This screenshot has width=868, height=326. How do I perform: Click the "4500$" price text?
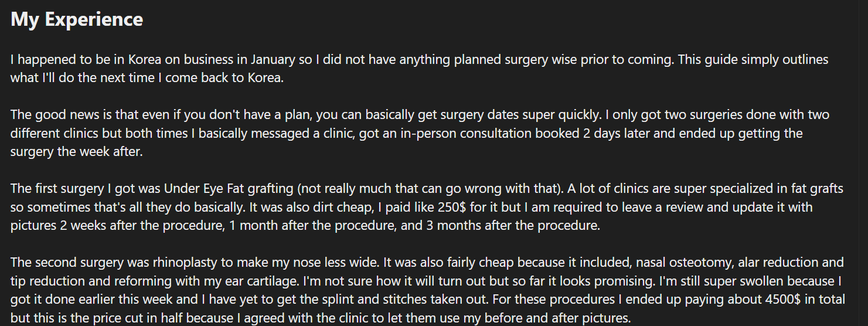click(785, 300)
